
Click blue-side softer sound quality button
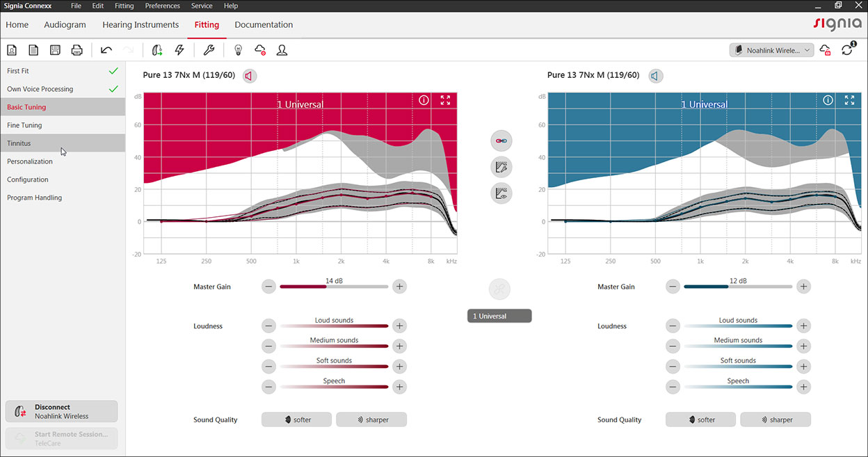701,419
